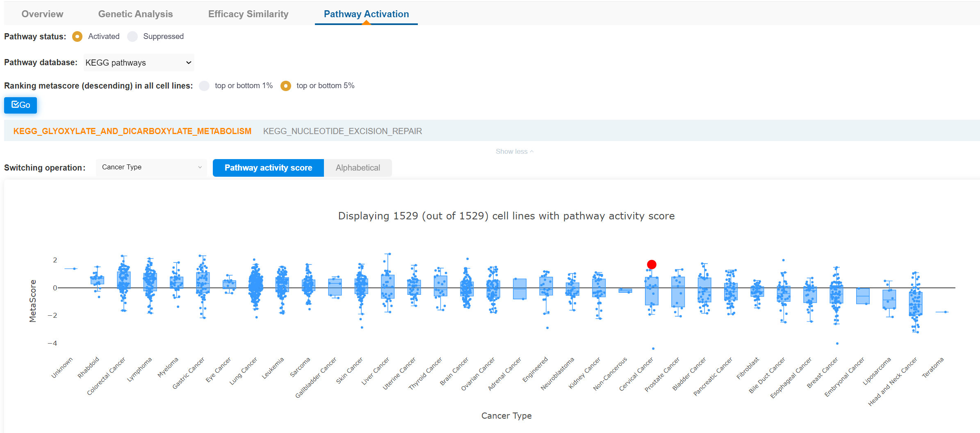
Task: Click the Go button with check icon
Action: 21,105
